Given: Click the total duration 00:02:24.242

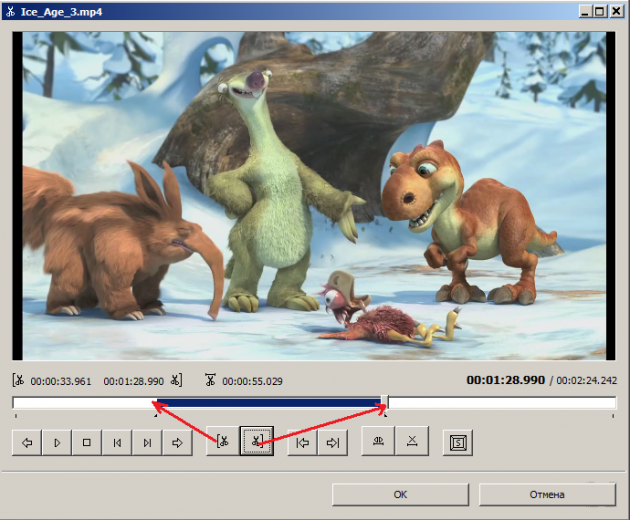Looking at the screenshot, I should pos(587,380).
